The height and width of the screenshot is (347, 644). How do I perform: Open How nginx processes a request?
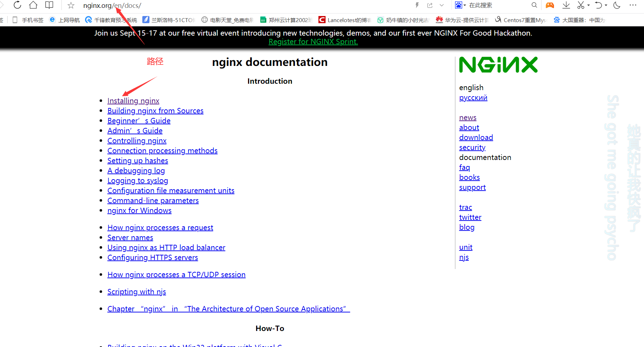[160, 228]
